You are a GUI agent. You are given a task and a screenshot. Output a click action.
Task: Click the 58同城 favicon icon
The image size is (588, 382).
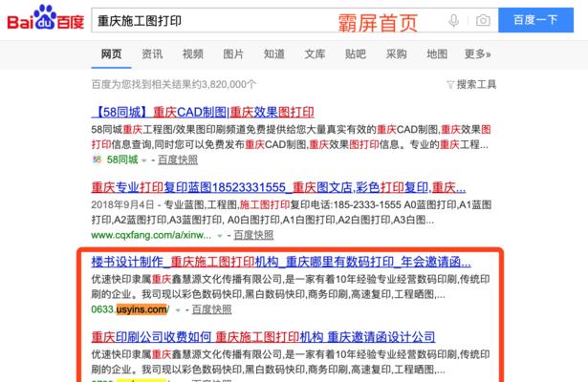tap(97, 159)
